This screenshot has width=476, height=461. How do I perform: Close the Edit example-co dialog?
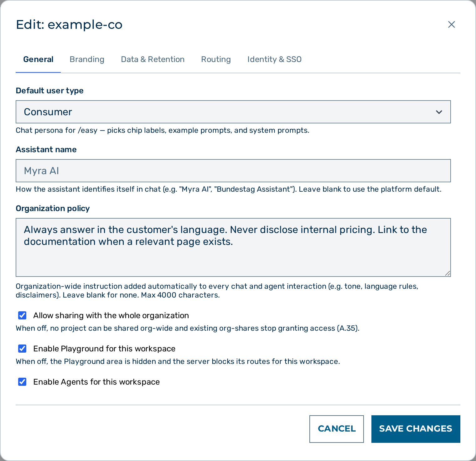tap(451, 24)
